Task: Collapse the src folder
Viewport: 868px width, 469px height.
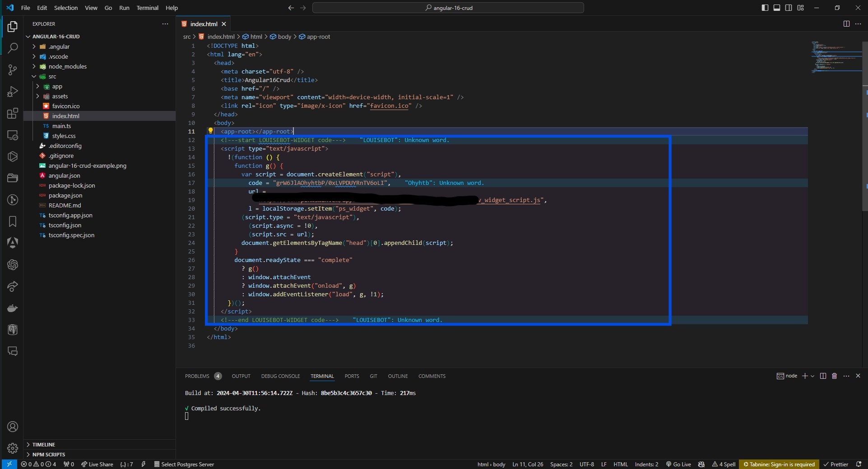Action: tap(34, 76)
